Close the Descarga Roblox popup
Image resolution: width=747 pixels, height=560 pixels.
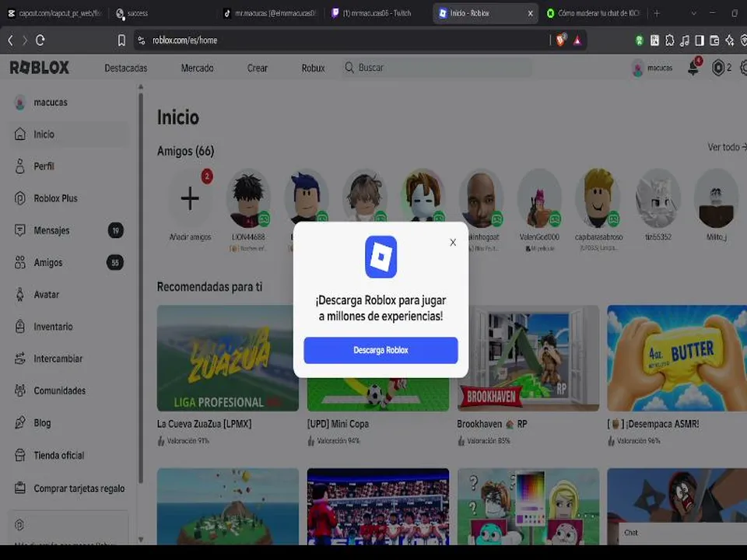point(453,243)
